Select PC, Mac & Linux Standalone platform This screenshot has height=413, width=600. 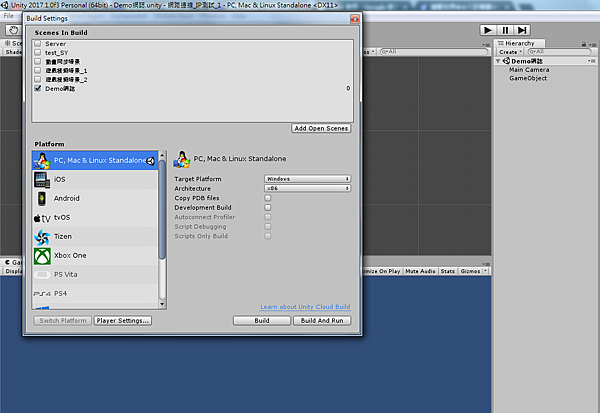[x=95, y=160]
